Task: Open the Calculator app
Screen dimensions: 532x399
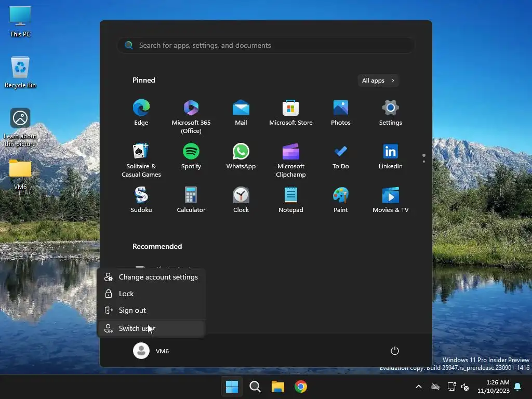Action: (x=191, y=200)
